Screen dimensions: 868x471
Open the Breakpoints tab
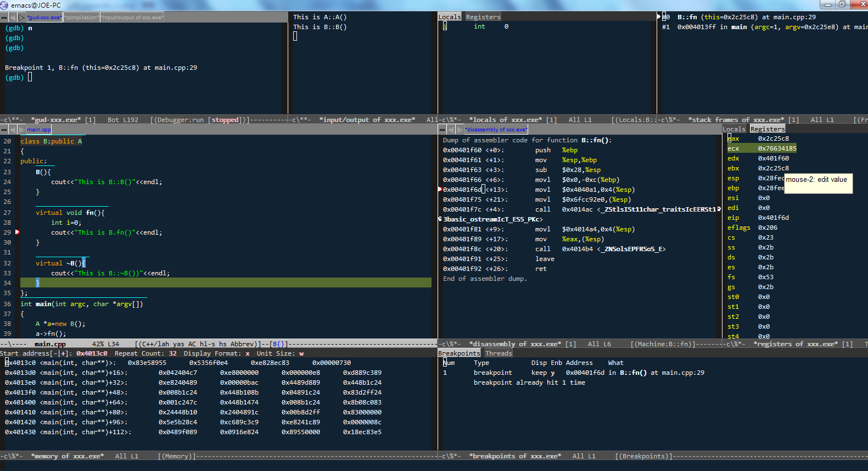pos(459,353)
